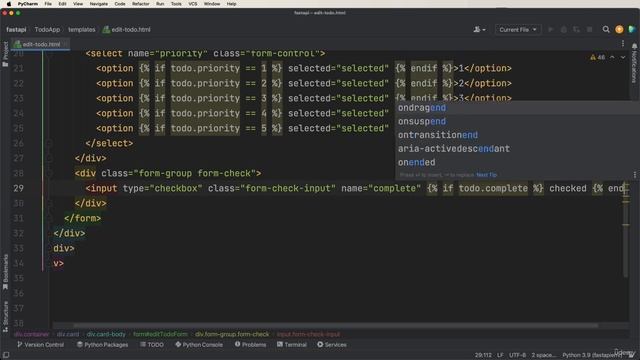Screen dimensions: 640x360
Task: Click form#editTodoForm structure breadcrumb
Action: [x=160, y=334]
